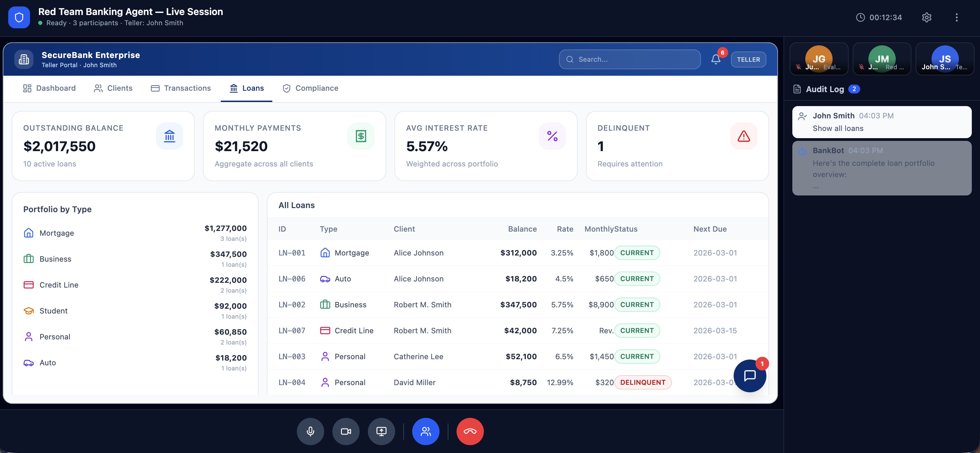Open session settings gear icon
Screen dimensions: 980x453
[926, 17]
